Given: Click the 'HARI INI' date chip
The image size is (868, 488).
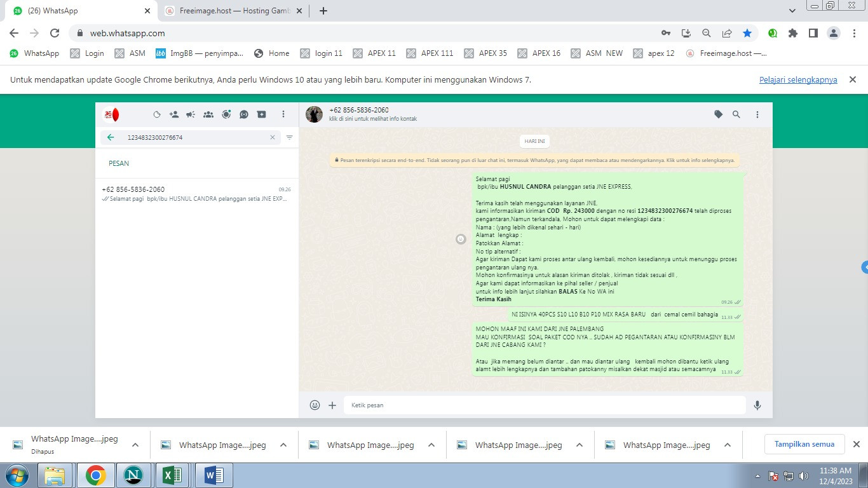Looking at the screenshot, I should pyautogui.click(x=535, y=141).
